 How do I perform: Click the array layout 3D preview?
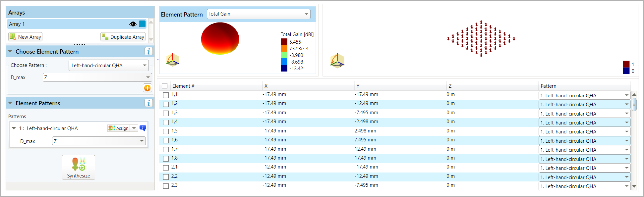click(x=481, y=38)
